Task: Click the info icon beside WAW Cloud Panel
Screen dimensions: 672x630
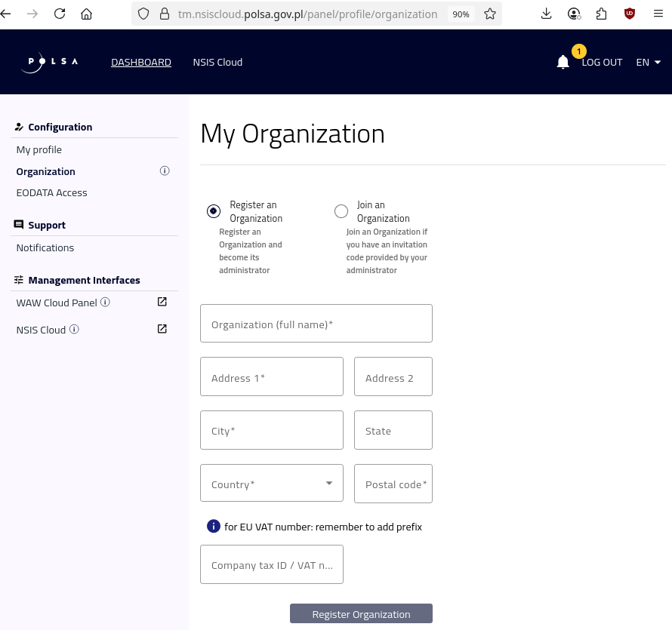Action: 105,302
